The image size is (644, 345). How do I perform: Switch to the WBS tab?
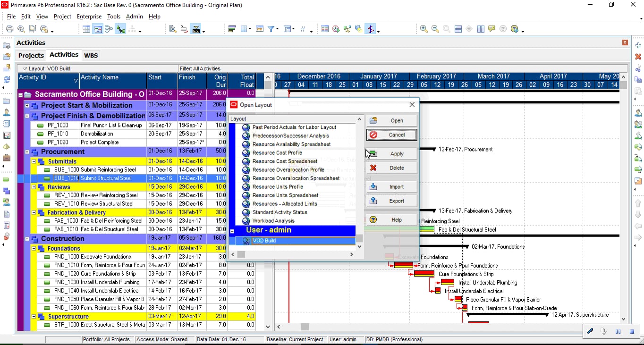(91, 55)
